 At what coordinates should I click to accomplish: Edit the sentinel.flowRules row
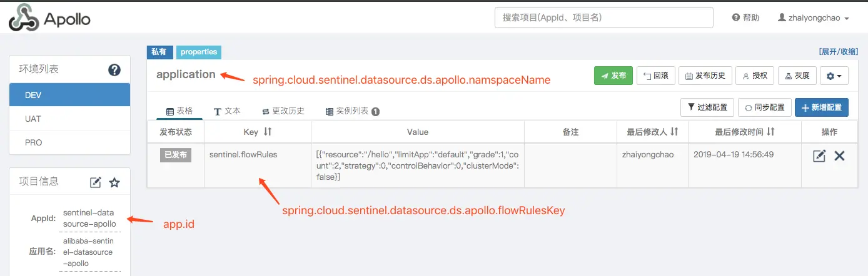coord(819,156)
